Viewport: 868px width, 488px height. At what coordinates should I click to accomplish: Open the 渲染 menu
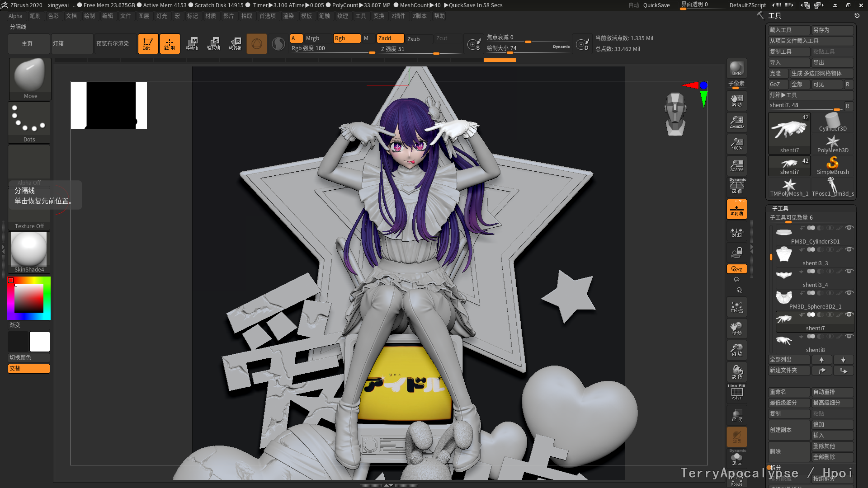(x=288, y=16)
